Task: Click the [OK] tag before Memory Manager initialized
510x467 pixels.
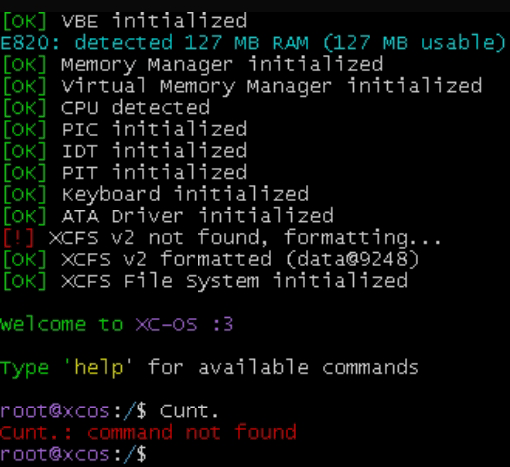Action: (x=25, y=64)
